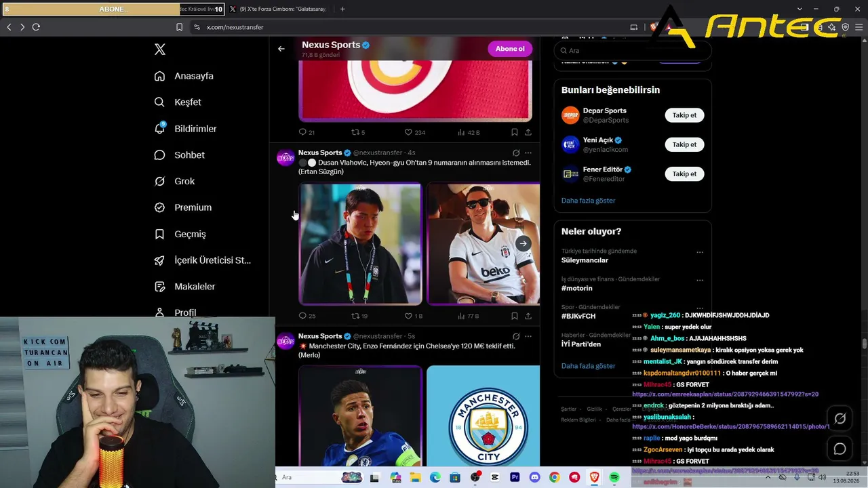Click the X logo in sidebar
Viewport: 868px width, 488px height.
160,49
